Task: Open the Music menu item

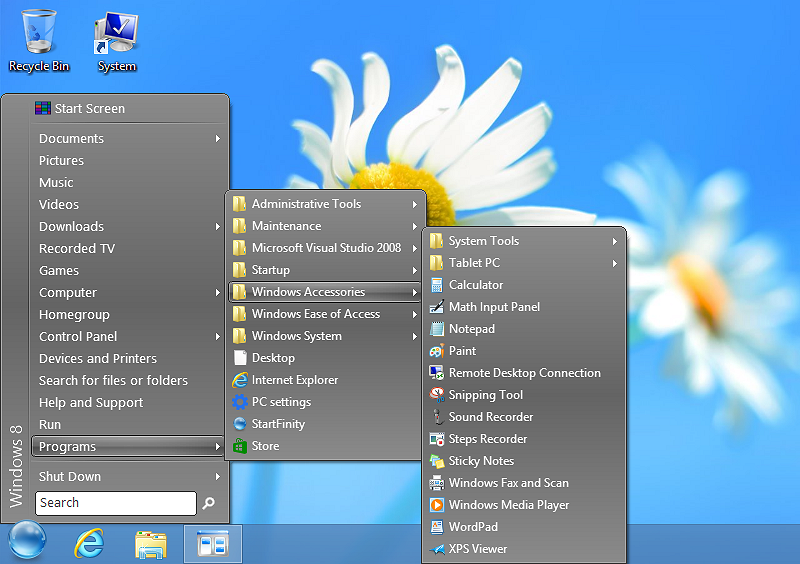Action: [128, 182]
